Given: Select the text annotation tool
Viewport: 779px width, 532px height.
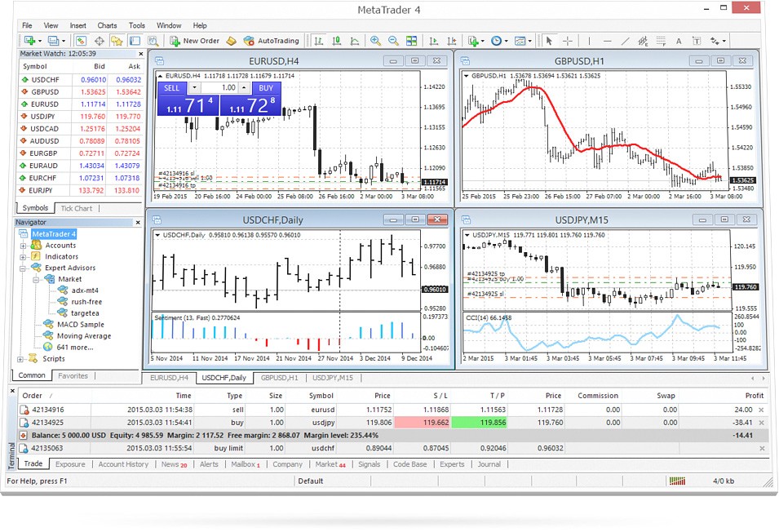Looking at the screenshot, I should [x=678, y=40].
